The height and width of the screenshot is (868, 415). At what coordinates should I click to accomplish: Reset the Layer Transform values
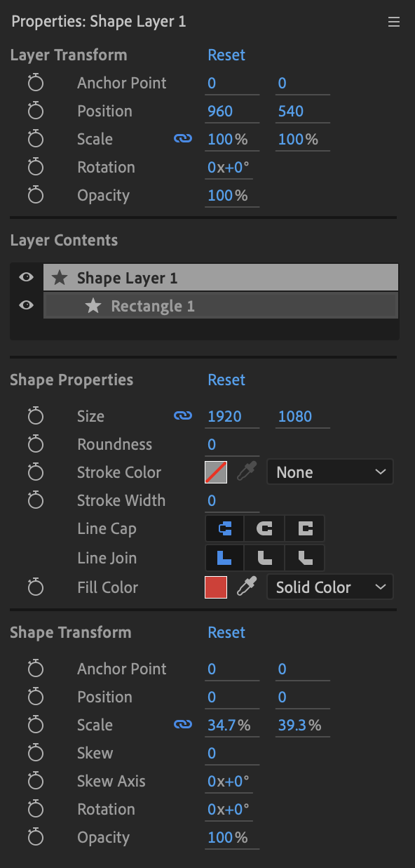(226, 55)
